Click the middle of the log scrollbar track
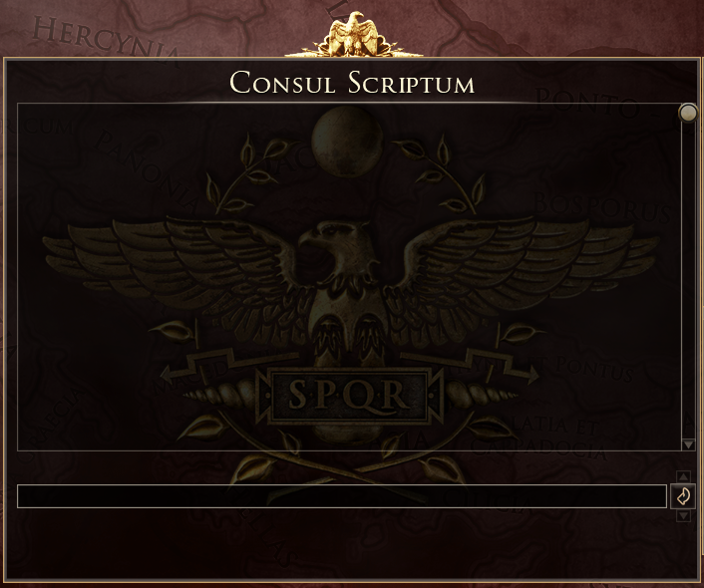Image resolution: width=704 pixels, height=588 pixels. (688, 280)
